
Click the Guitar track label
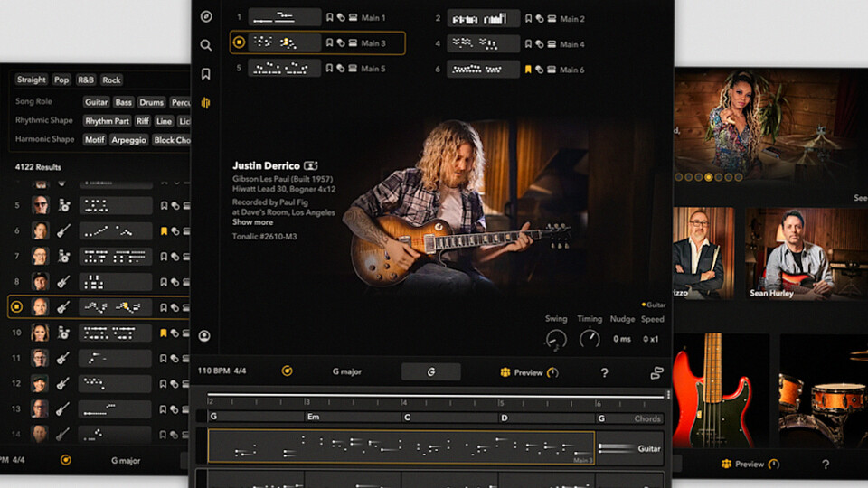pyautogui.click(x=649, y=449)
